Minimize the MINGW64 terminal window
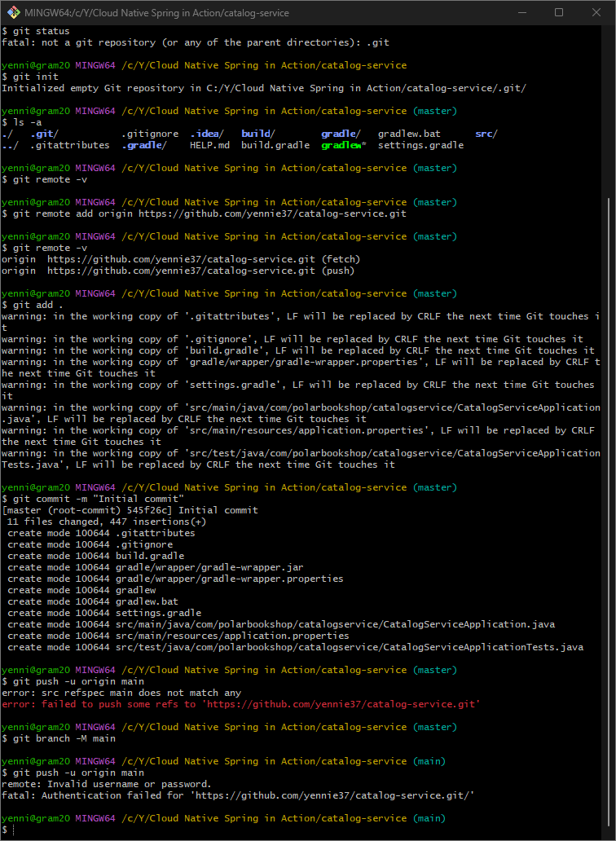The height and width of the screenshot is (841, 616). tap(522, 12)
